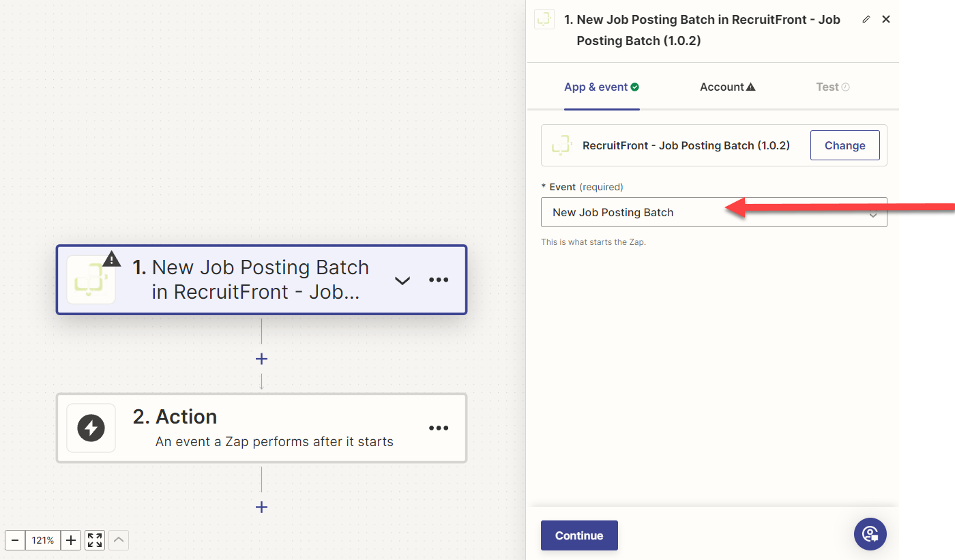The width and height of the screenshot is (955, 560).
Task: Click the text RecruitFront - Job Posting Batch (1.0.2)
Action: pyautogui.click(x=686, y=145)
